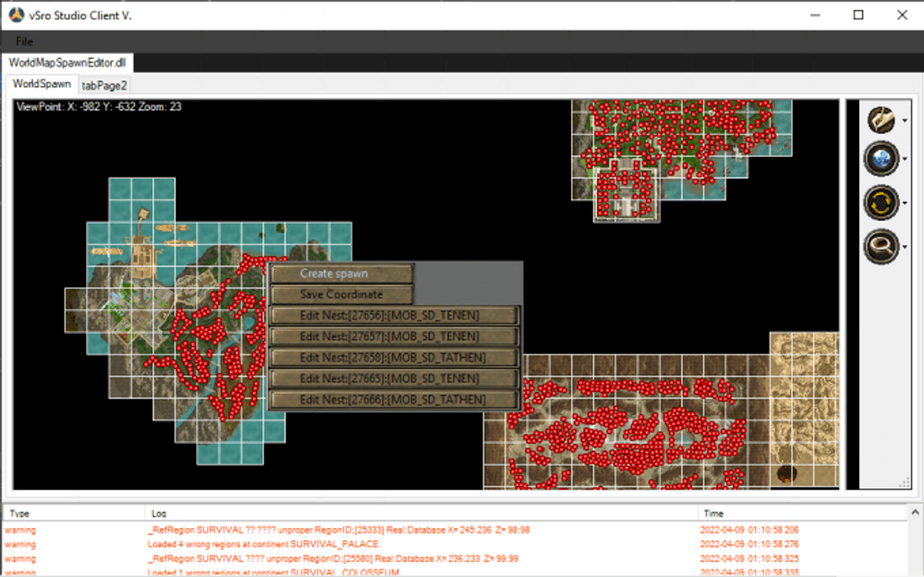924x577 pixels.
Task: Click the vSro Studio app logo icon
Action: tap(16, 15)
